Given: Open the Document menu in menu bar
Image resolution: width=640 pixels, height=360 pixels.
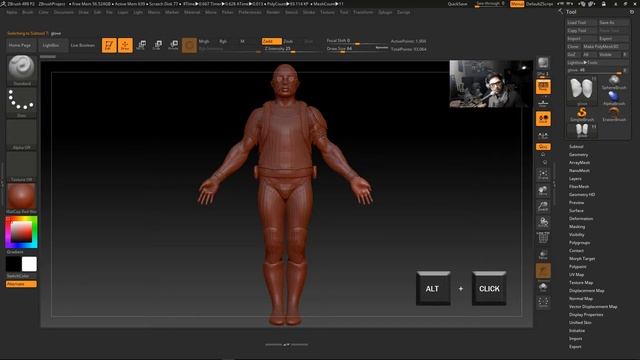Looking at the screenshot, I should point(64,12).
